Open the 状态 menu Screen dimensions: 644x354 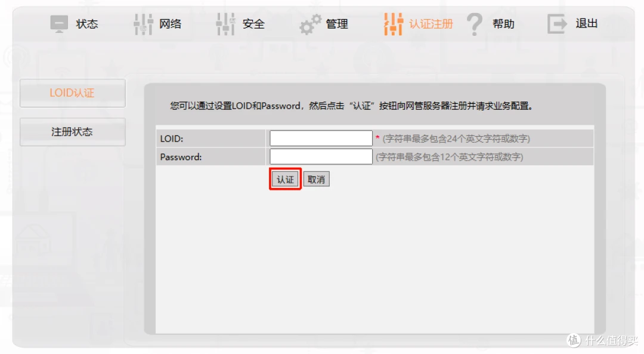click(x=87, y=24)
